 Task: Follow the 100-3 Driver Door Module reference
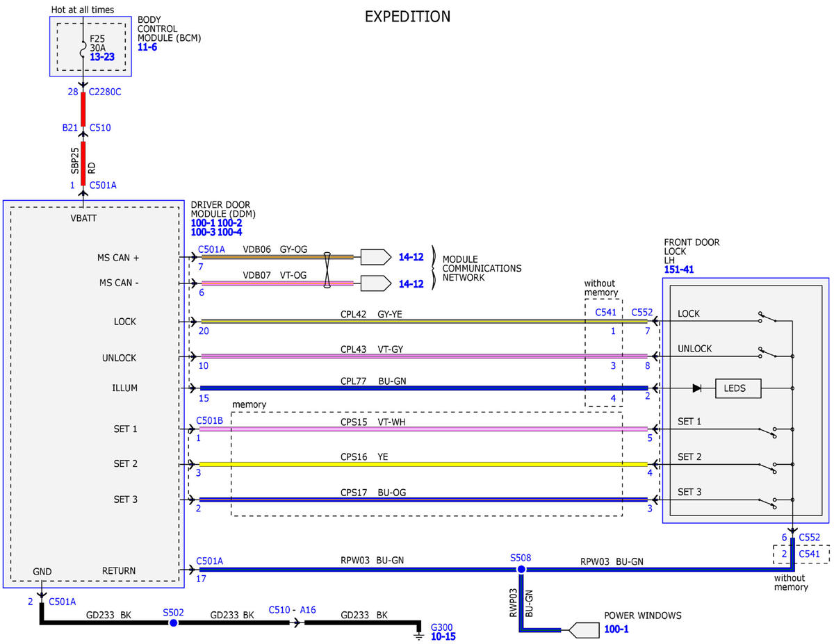[x=203, y=232]
